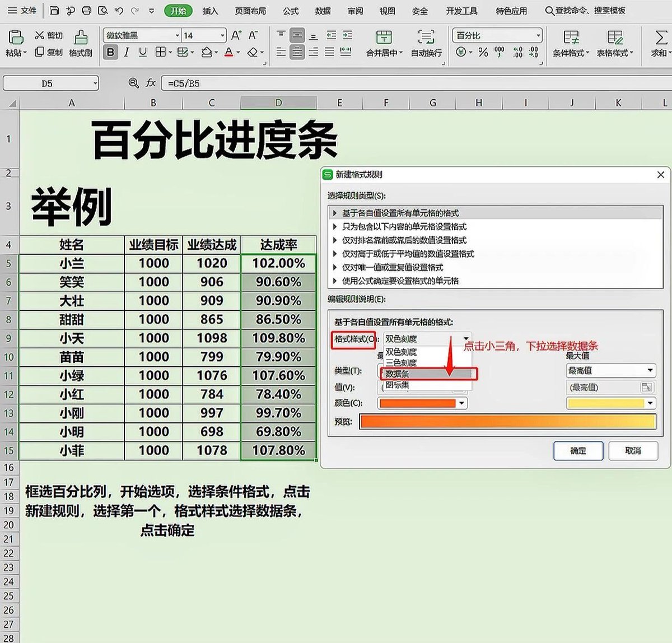Click the undo arrow icon
This screenshot has height=643, width=672.
coord(119,11)
